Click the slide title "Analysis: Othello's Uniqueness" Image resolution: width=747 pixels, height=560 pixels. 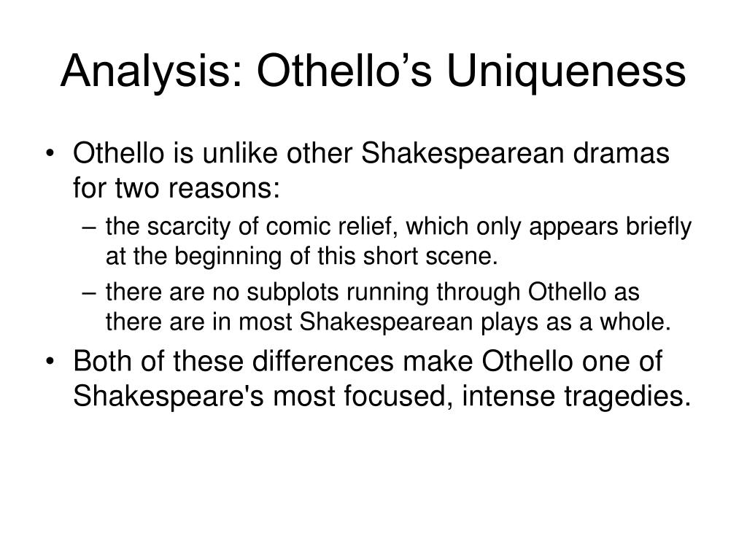pos(373,71)
